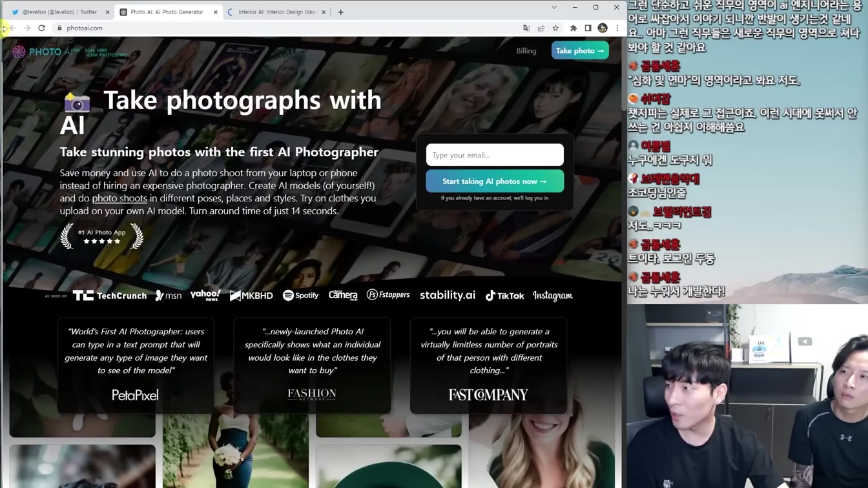Expand the tab search chevron
868x488 pixels.
[x=553, y=8]
